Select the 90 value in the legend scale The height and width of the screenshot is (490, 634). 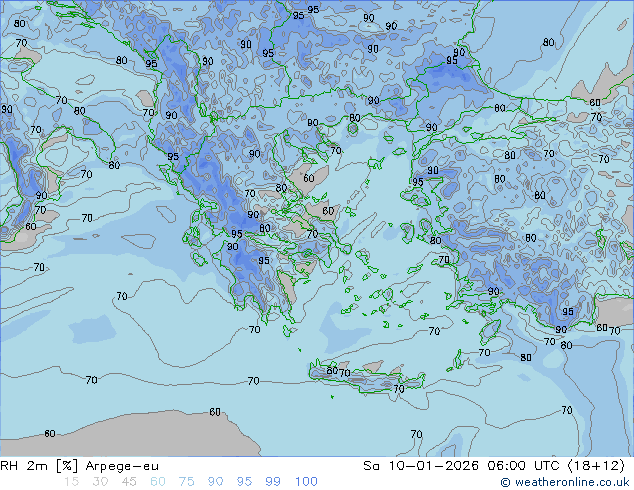click(x=215, y=482)
